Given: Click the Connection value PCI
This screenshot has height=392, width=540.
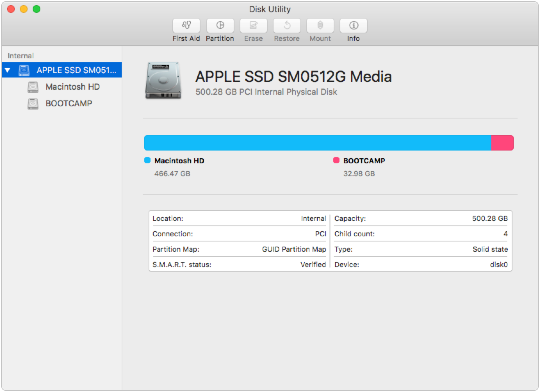Looking at the screenshot, I should [321, 234].
